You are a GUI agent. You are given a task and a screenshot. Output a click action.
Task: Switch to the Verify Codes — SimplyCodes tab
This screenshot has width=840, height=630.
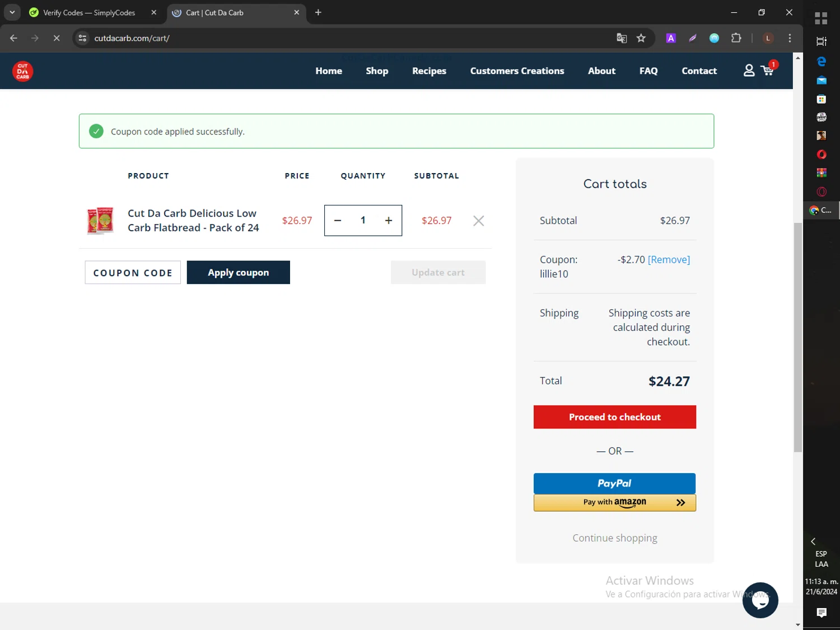click(x=90, y=12)
